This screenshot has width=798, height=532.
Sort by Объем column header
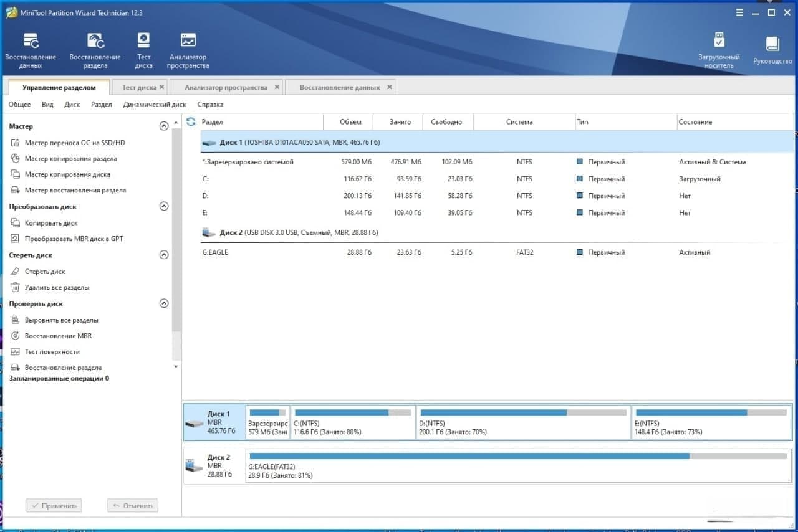point(349,122)
